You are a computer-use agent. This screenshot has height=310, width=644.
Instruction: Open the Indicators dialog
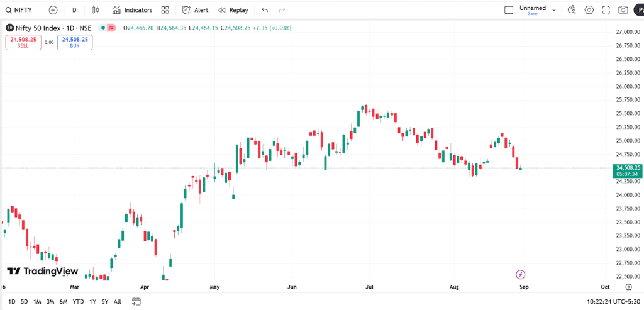(132, 10)
